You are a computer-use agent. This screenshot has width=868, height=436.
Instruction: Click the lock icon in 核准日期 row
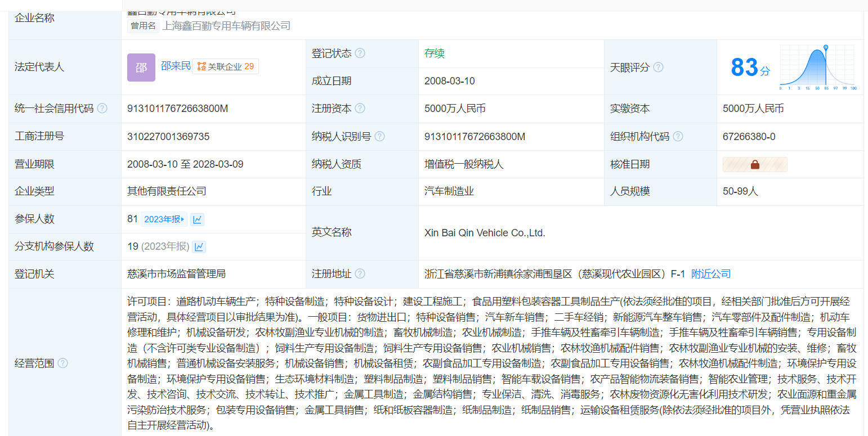(755, 164)
